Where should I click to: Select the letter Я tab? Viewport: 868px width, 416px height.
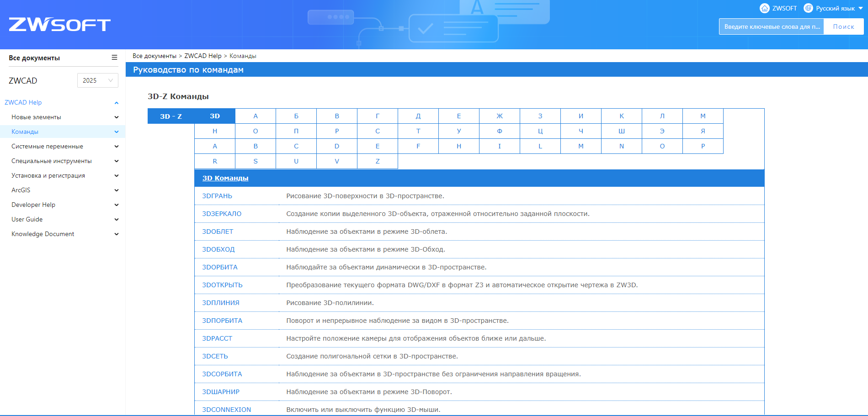tap(703, 131)
